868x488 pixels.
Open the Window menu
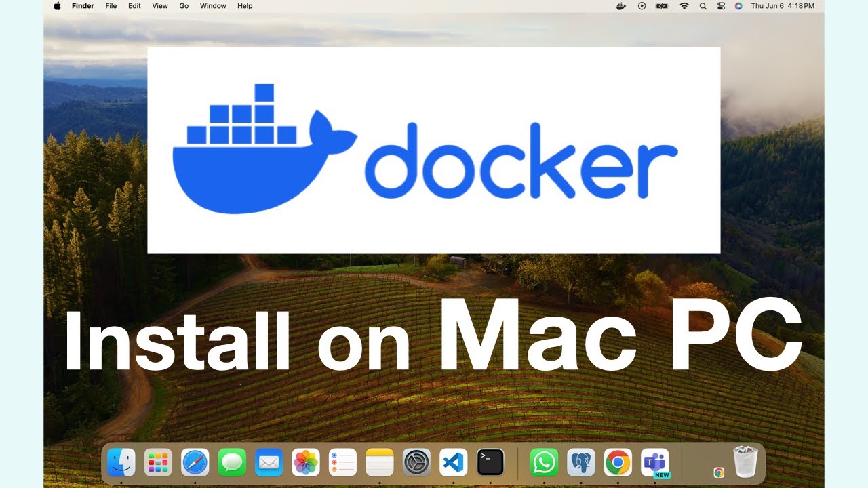click(213, 6)
